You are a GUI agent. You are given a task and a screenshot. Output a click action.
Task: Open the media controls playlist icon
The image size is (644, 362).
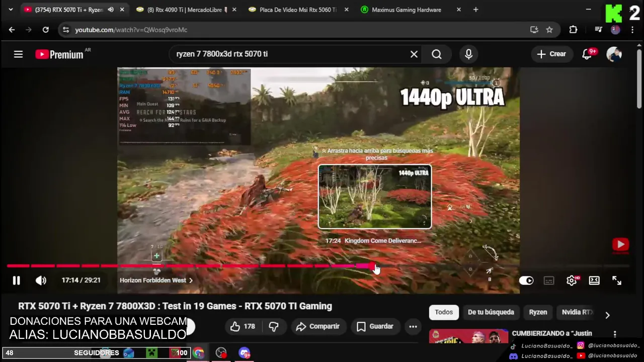598,30
